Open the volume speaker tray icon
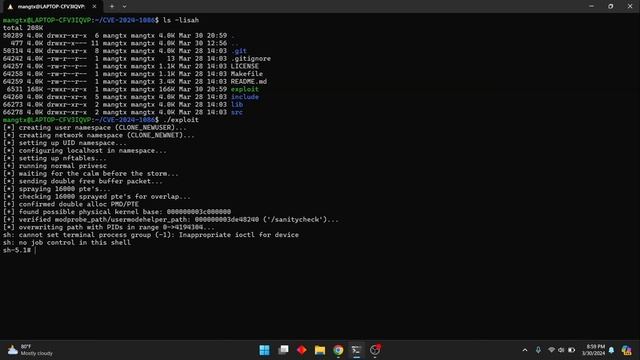This screenshot has height=360, width=640. coord(561,350)
